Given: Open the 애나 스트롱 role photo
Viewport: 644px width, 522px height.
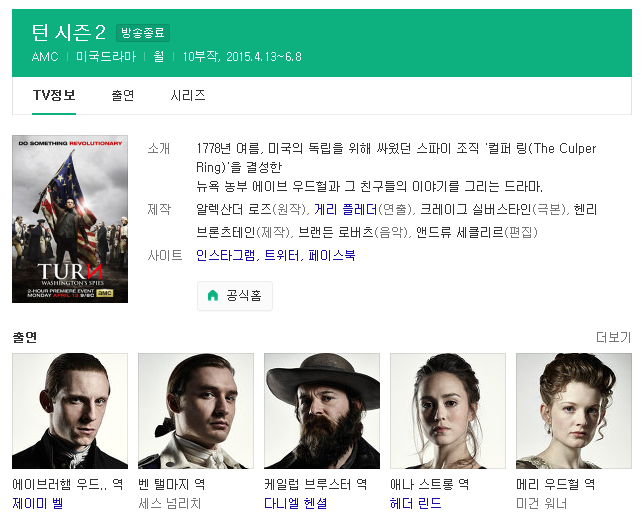Looking at the screenshot, I should point(448,411).
